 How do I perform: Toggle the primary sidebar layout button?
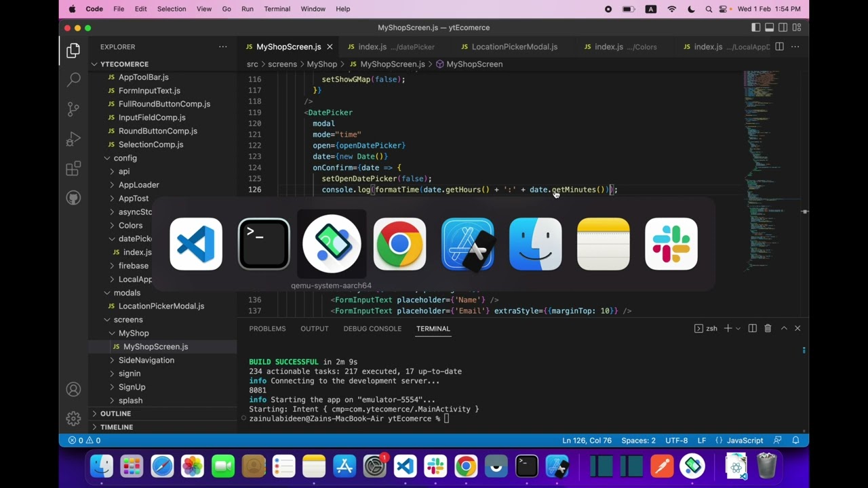pos(756,28)
